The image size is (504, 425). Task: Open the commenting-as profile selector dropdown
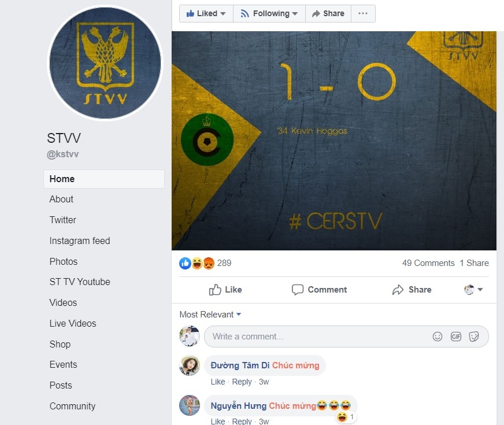pyautogui.click(x=473, y=290)
